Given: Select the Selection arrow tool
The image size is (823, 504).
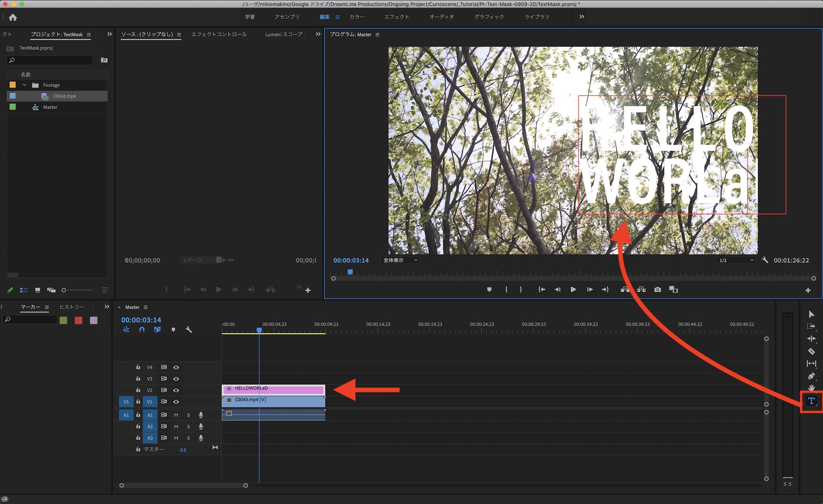Looking at the screenshot, I should 811,314.
